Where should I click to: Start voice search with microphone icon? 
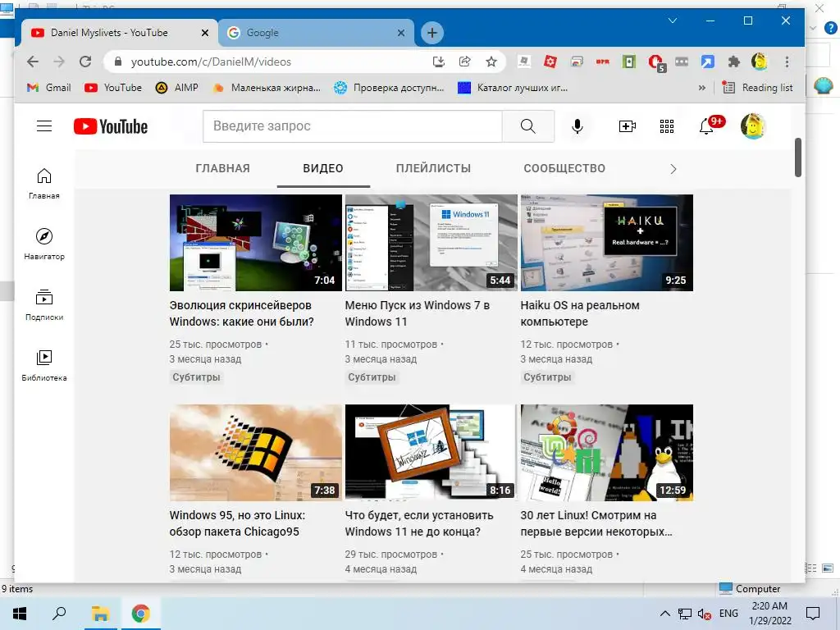tap(577, 126)
